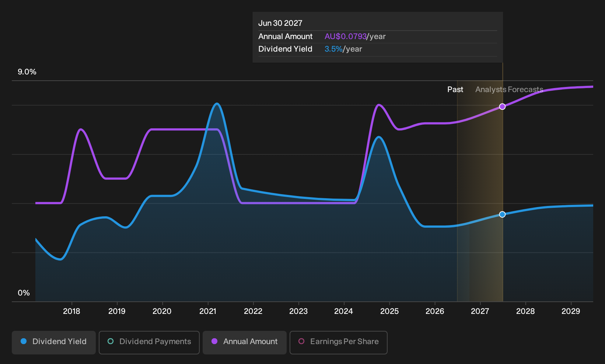Click the 'Analysts Forecasts' label
The width and height of the screenshot is (605, 364).
509,90
